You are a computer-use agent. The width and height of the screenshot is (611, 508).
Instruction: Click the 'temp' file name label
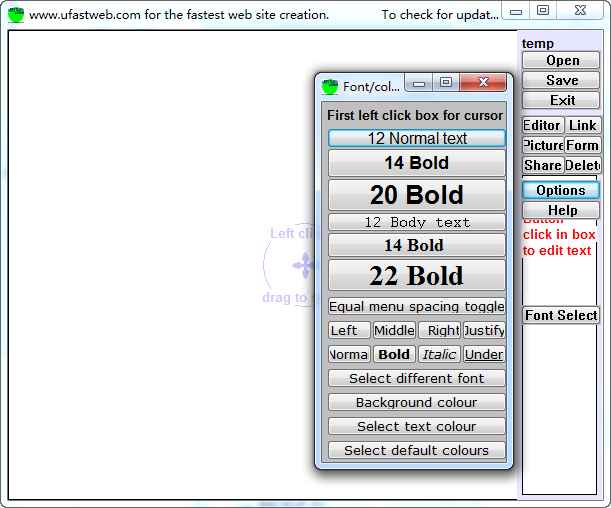click(x=538, y=43)
